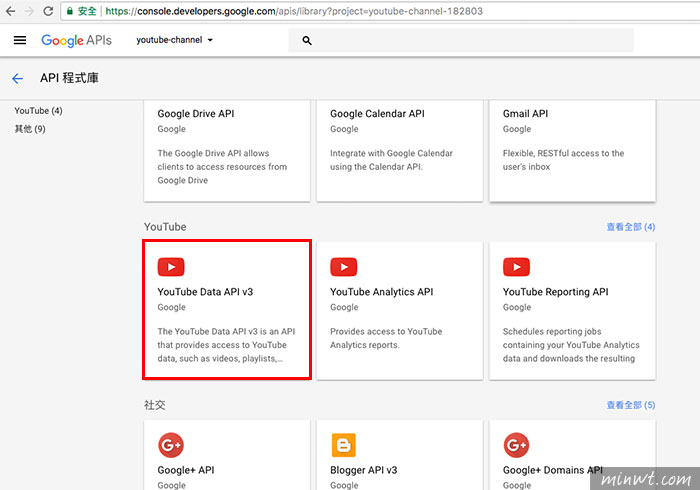Click the browser back arrow

coord(10,11)
